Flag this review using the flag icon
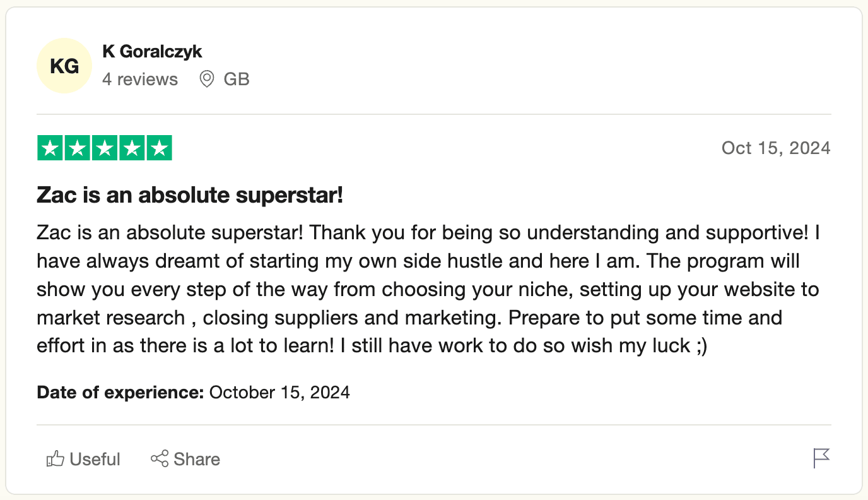The height and width of the screenshot is (500, 868). (x=821, y=458)
